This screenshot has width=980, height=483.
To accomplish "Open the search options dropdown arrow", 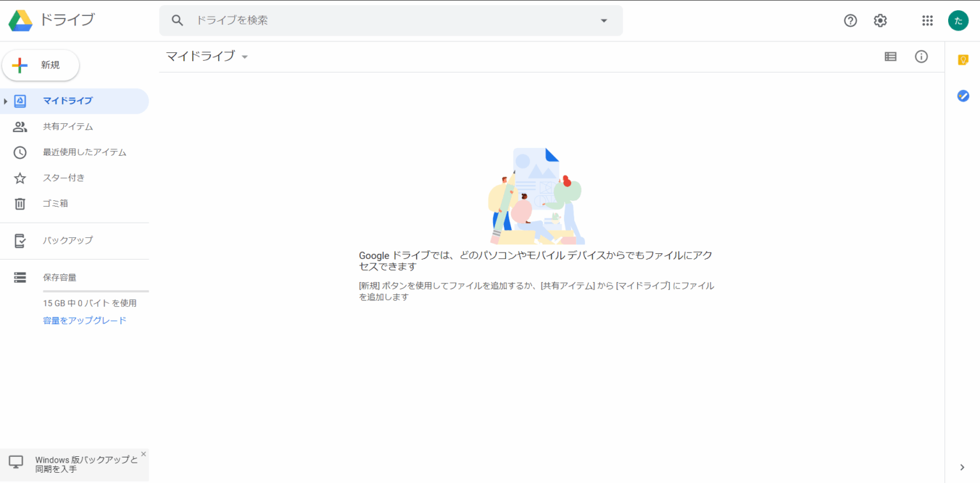I will tap(604, 20).
